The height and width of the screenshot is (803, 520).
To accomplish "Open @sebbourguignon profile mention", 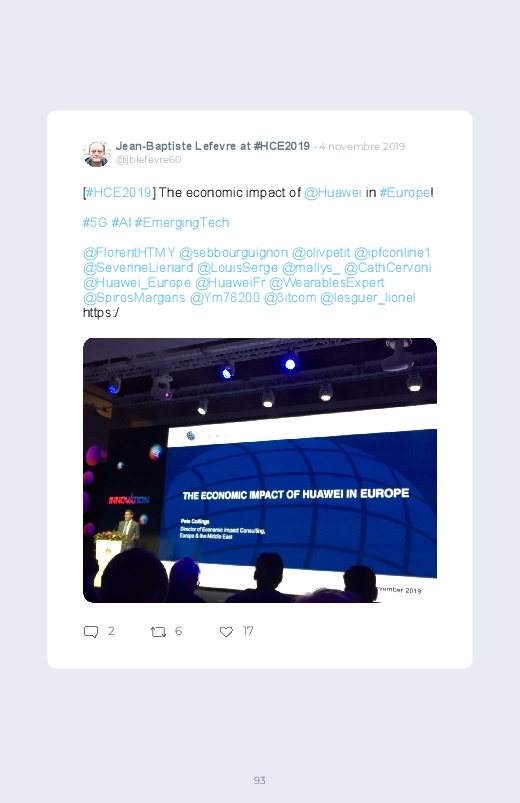I will coord(234,253).
